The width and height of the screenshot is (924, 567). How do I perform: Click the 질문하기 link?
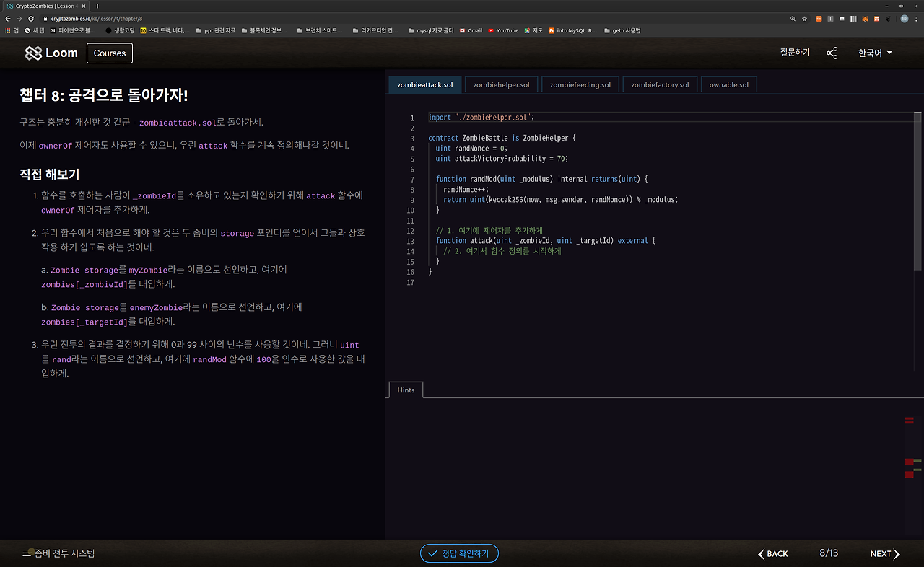(x=795, y=53)
